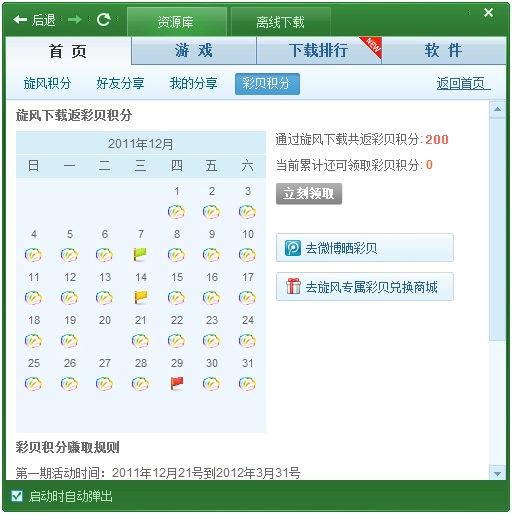
Task: Click the gift box icon on 兑换商城 button
Action: pyautogui.click(x=293, y=287)
